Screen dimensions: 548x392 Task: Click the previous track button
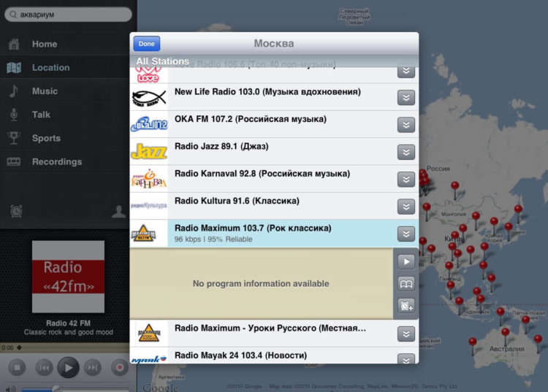coord(45,367)
